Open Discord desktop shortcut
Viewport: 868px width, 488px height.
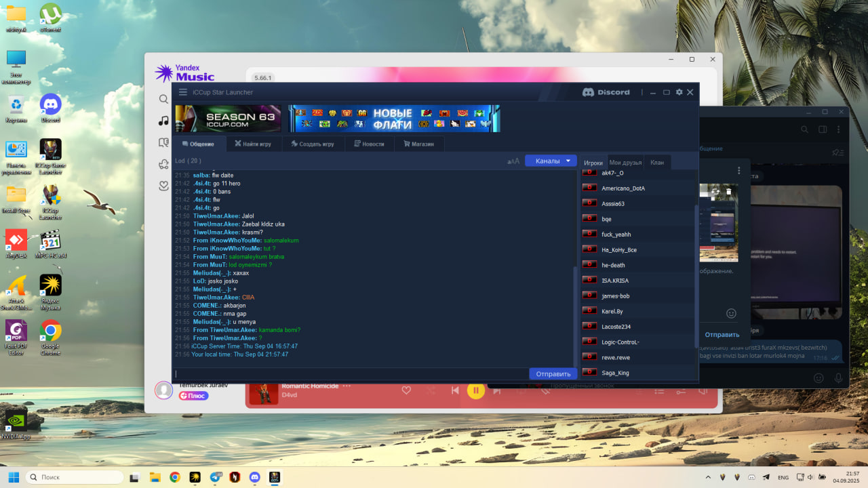pyautogui.click(x=51, y=108)
